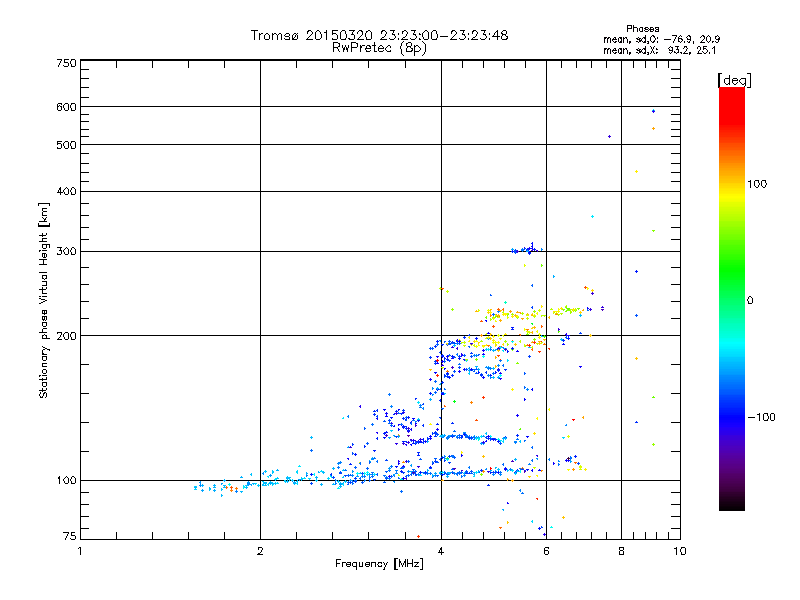Select the mean, sd,X: 93.2, 25.1 line
The width and height of the screenshot is (800, 600).
(659, 50)
